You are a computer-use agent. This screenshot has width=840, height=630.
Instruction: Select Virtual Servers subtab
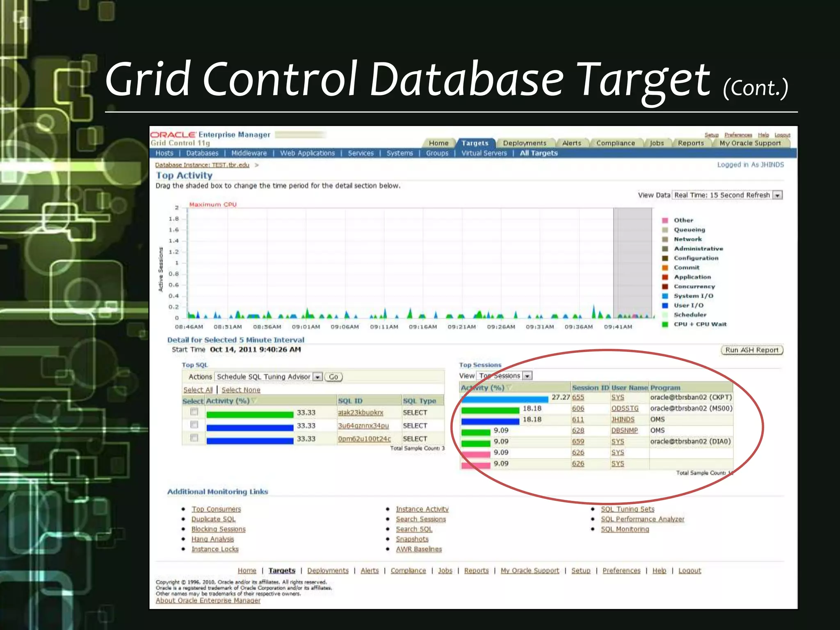click(x=484, y=153)
